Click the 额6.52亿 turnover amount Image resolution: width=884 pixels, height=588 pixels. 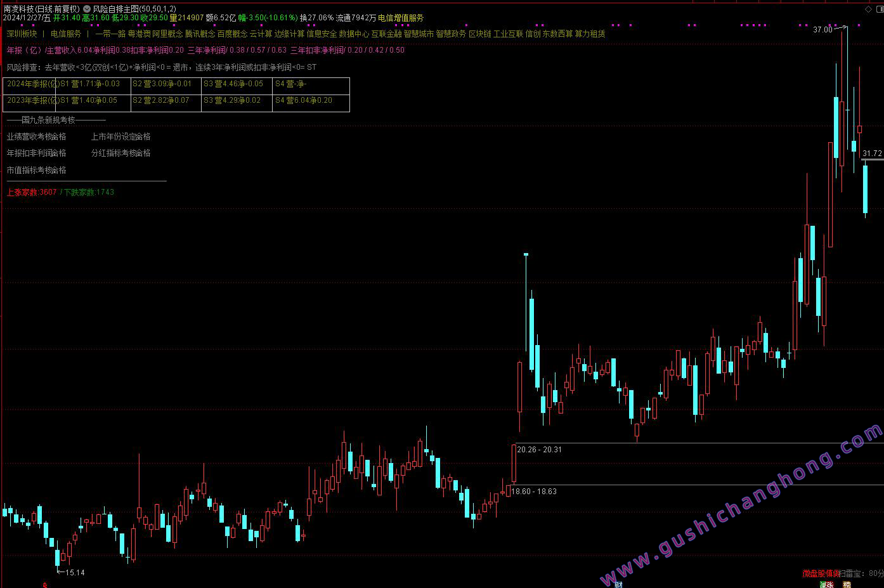tap(221, 18)
